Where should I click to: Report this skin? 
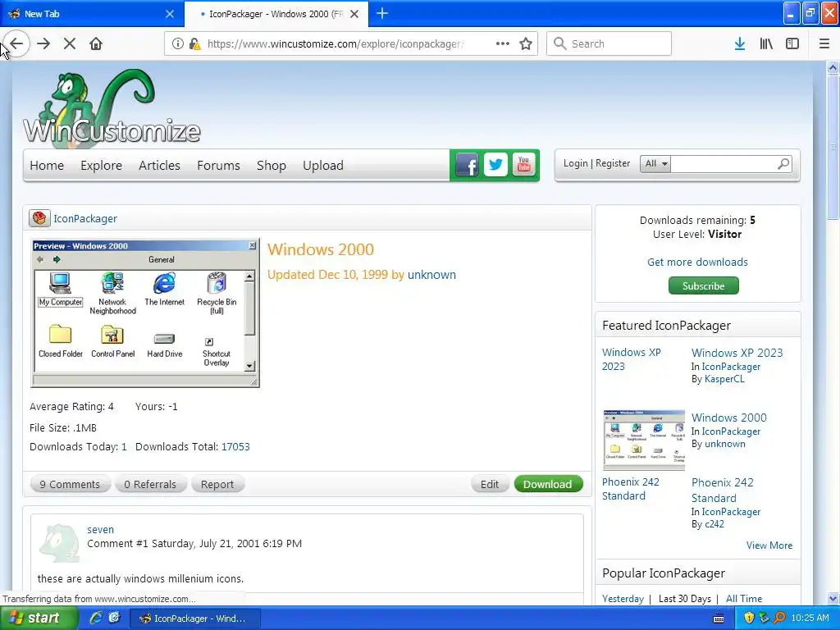click(x=217, y=484)
